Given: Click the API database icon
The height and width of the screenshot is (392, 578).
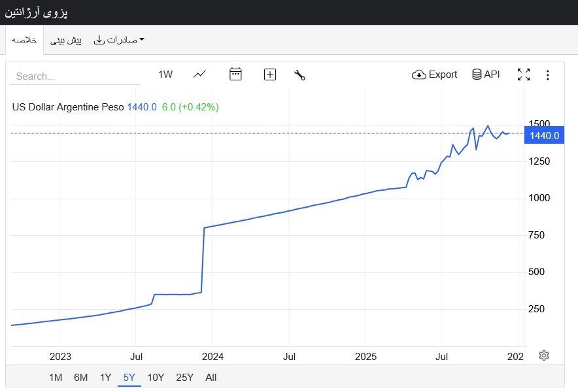Looking at the screenshot, I should coord(477,74).
